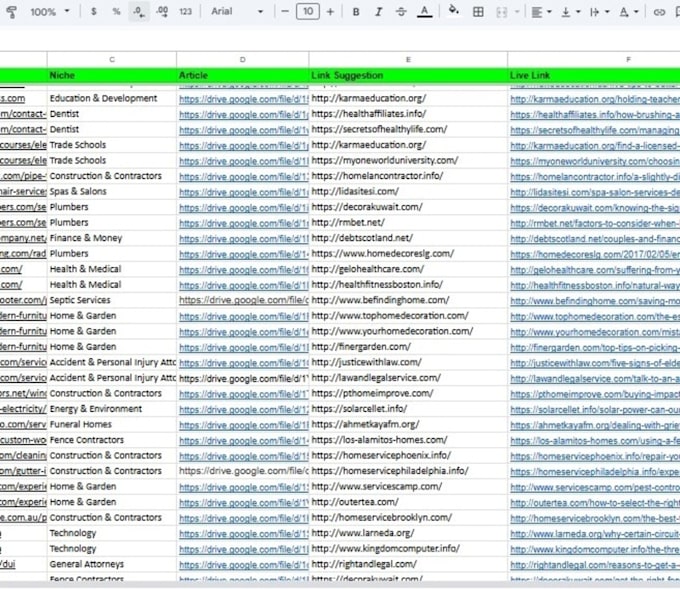680x589 pixels.
Task: Decrease font size with minus button
Action: [285, 12]
